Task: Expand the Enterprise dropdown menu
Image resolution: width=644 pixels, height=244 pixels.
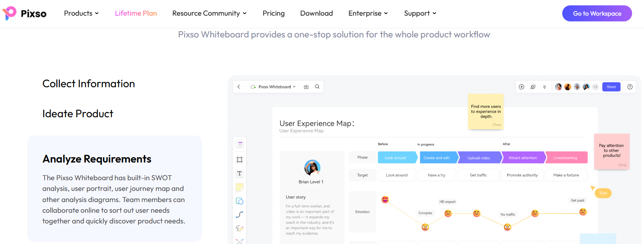Action: pyautogui.click(x=368, y=13)
